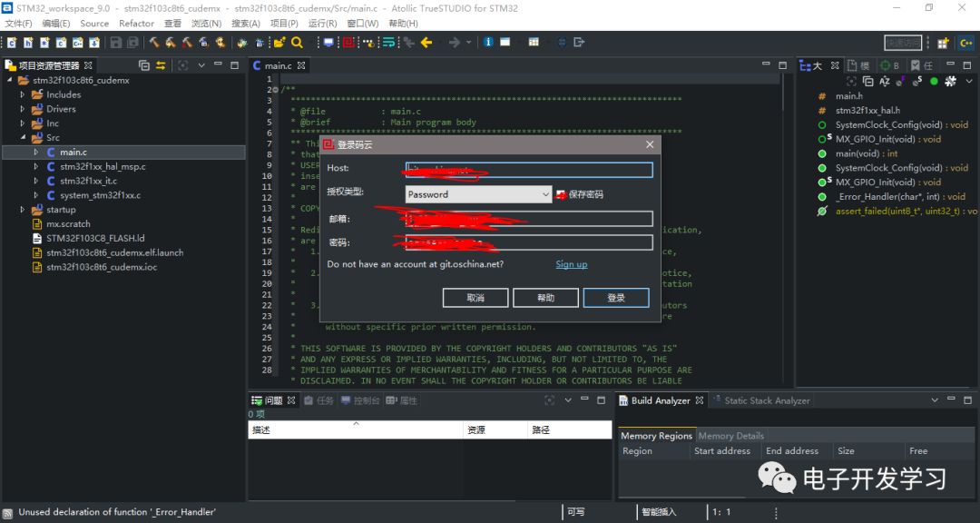Switch to 控制台 console tab

pyautogui.click(x=360, y=400)
